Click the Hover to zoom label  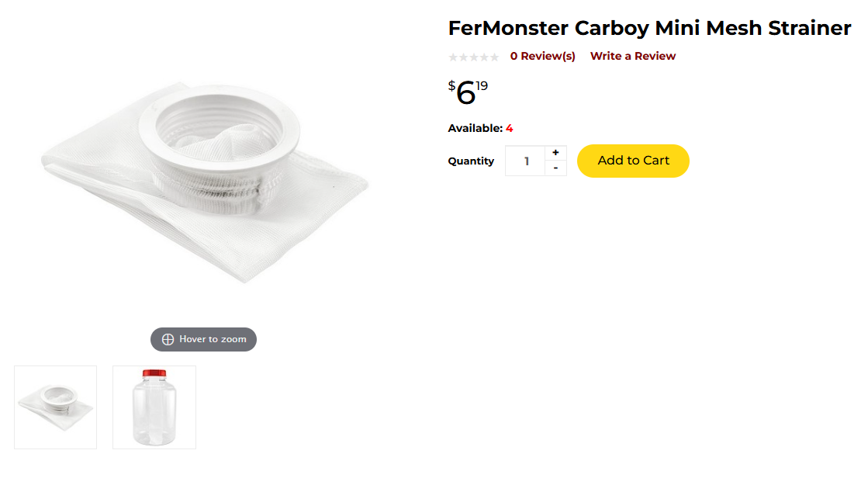(213, 339)
